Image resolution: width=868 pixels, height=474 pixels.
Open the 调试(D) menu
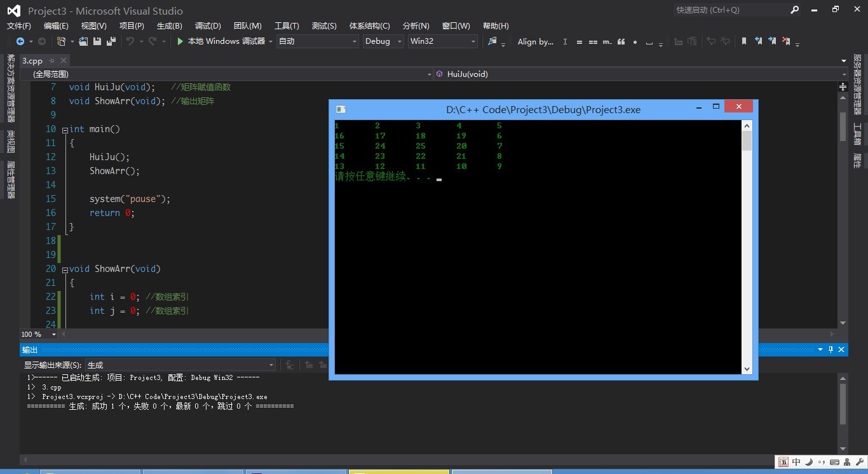208,26
